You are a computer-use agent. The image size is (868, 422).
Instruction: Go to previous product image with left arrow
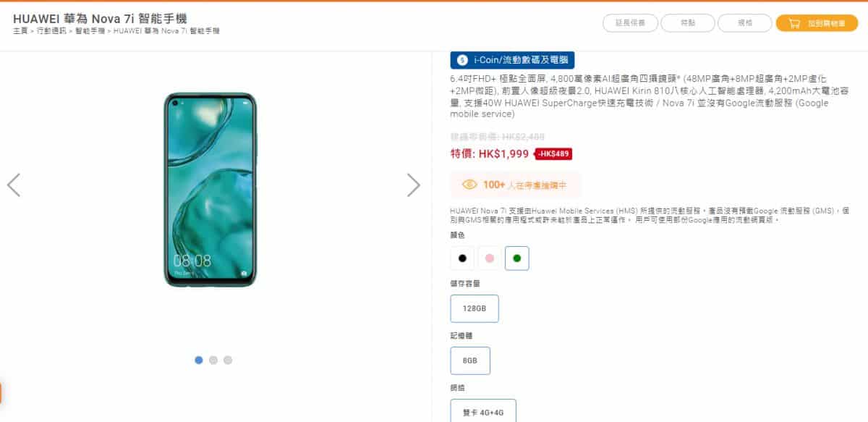(x=14, y=185)
